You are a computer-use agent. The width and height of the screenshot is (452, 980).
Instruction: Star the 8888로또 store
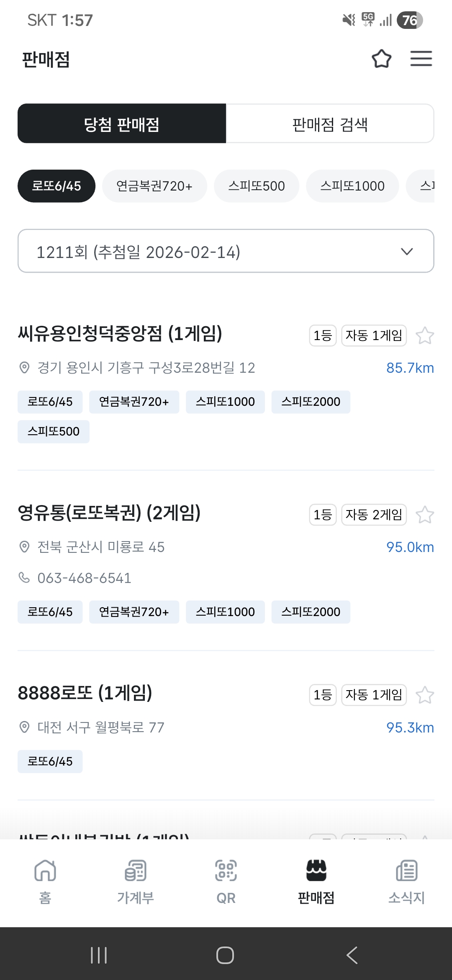(x=424, y=695)
